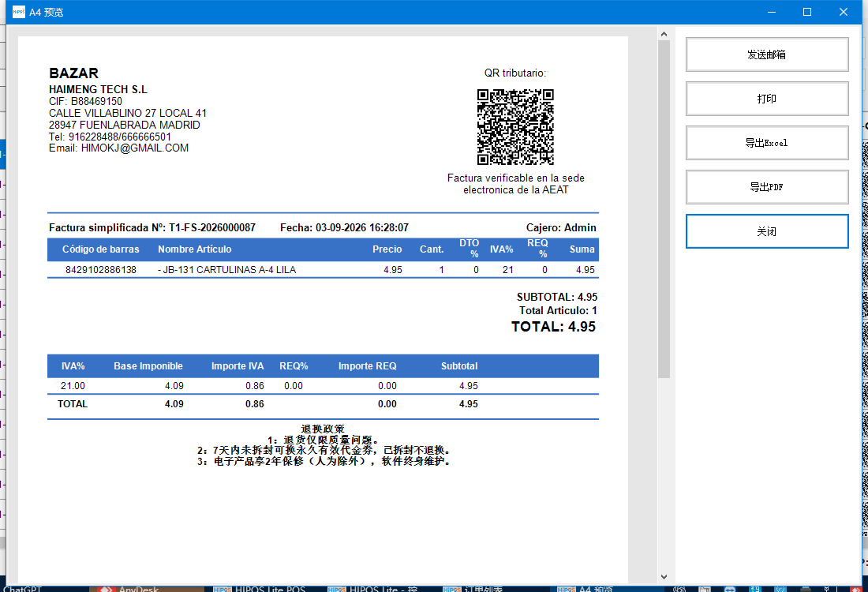Click the item name 'JB-131 CARTULINAS A-4 LILA'
Screen dimensions: 868x592
click(229, 270)
